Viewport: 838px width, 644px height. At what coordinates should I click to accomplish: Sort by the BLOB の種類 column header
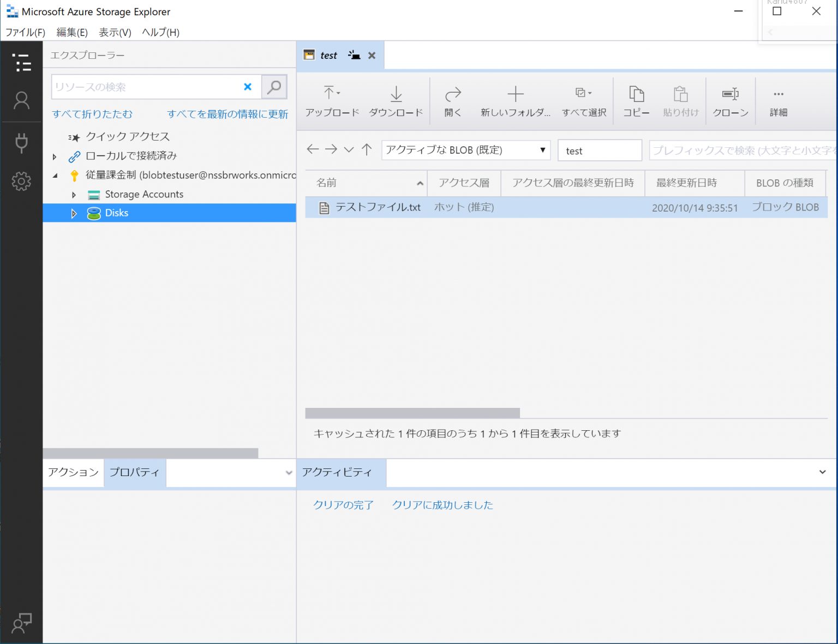click(786, 183)
